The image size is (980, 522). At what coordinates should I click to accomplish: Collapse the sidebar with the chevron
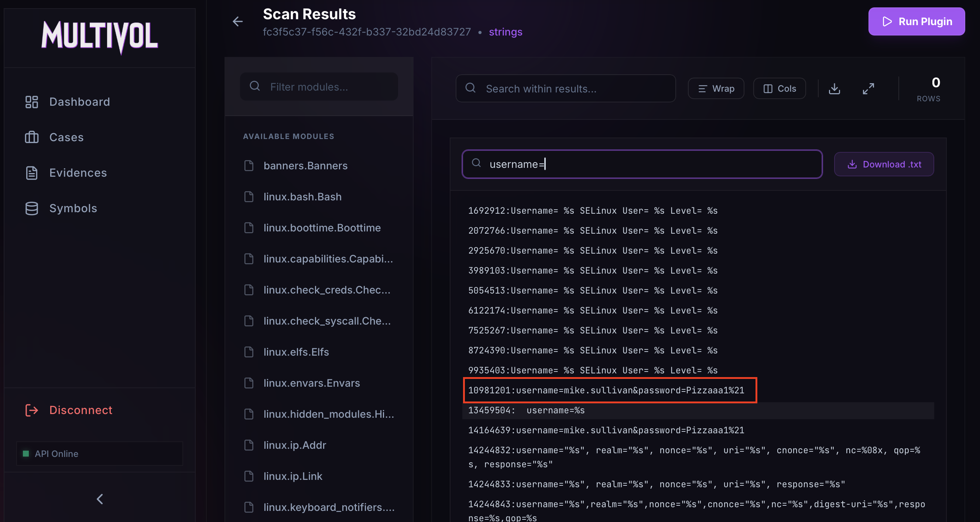coord(100,499)
